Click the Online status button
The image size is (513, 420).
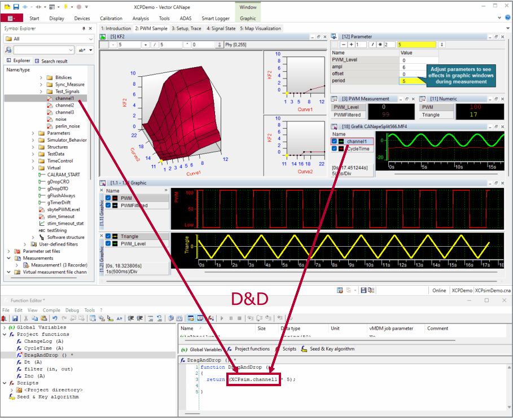click(439, 290)
